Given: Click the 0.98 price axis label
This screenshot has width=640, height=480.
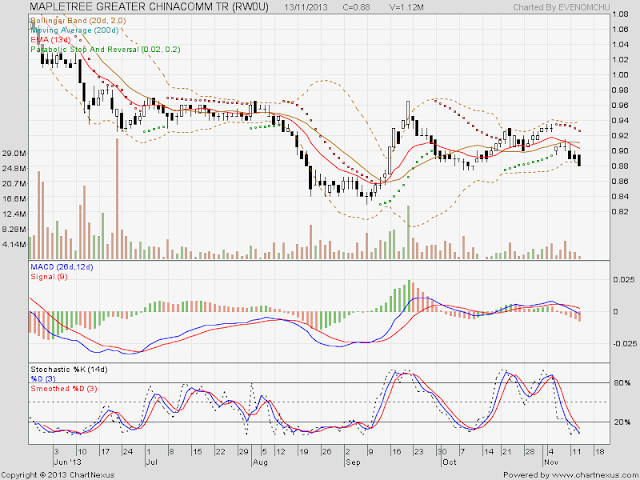Looking at the screenshot, I should (620, 90).
